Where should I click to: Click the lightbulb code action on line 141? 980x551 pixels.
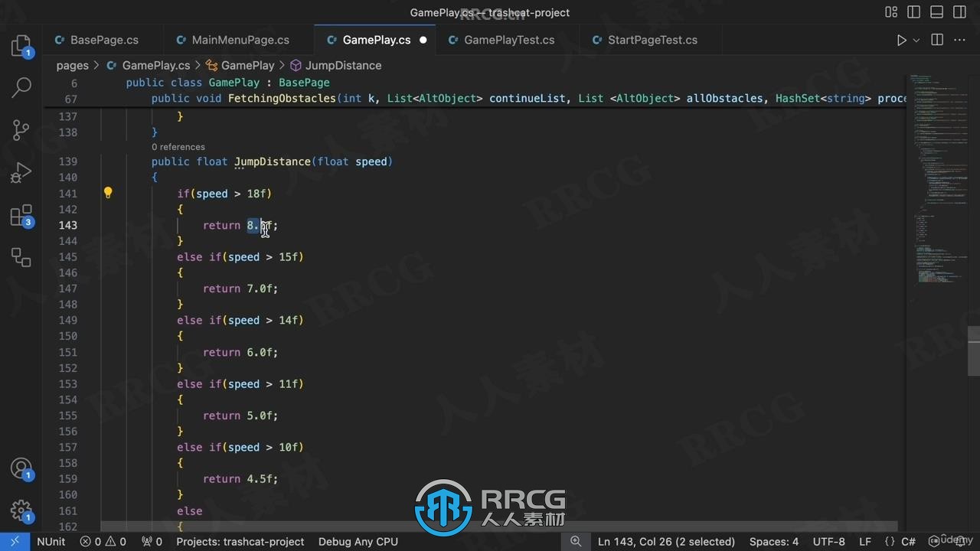click(108, 193)
